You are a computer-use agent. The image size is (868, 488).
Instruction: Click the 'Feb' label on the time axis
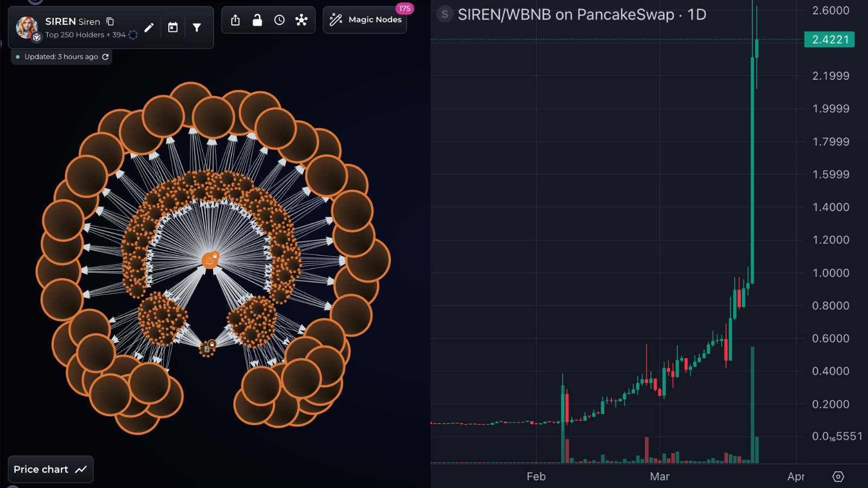click(x=536, y=477)
